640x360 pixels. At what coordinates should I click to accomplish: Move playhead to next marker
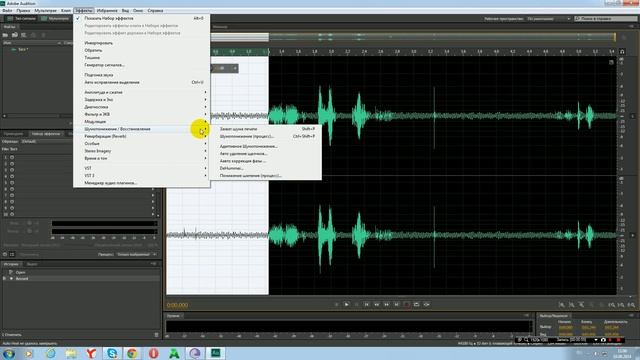[396, 304]
